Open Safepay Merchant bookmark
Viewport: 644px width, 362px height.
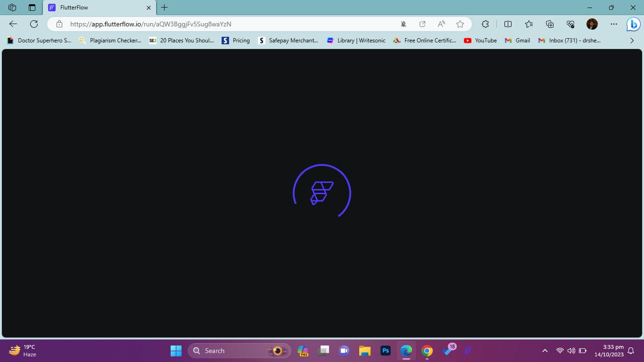coord(289,41)
